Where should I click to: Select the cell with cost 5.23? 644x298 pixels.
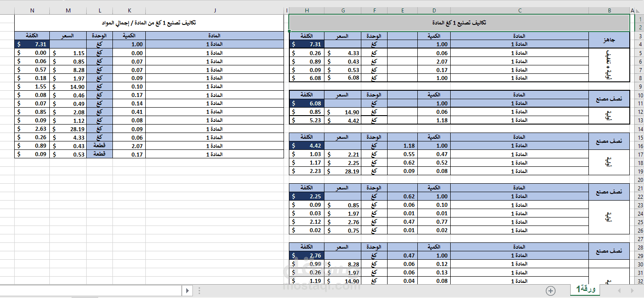307,121
